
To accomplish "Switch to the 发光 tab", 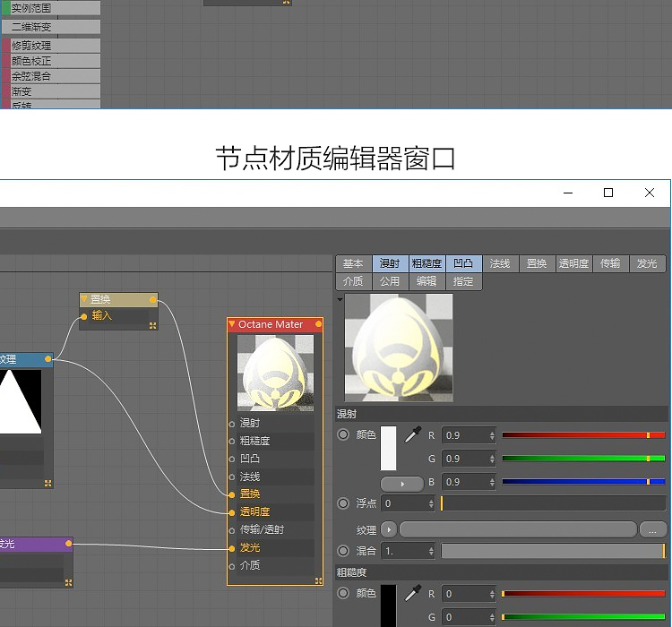I will tap(647, 263).
